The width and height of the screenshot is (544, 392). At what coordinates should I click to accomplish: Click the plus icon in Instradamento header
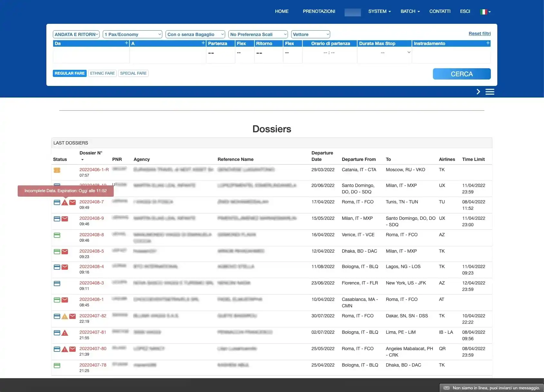(x=488, y=43)
